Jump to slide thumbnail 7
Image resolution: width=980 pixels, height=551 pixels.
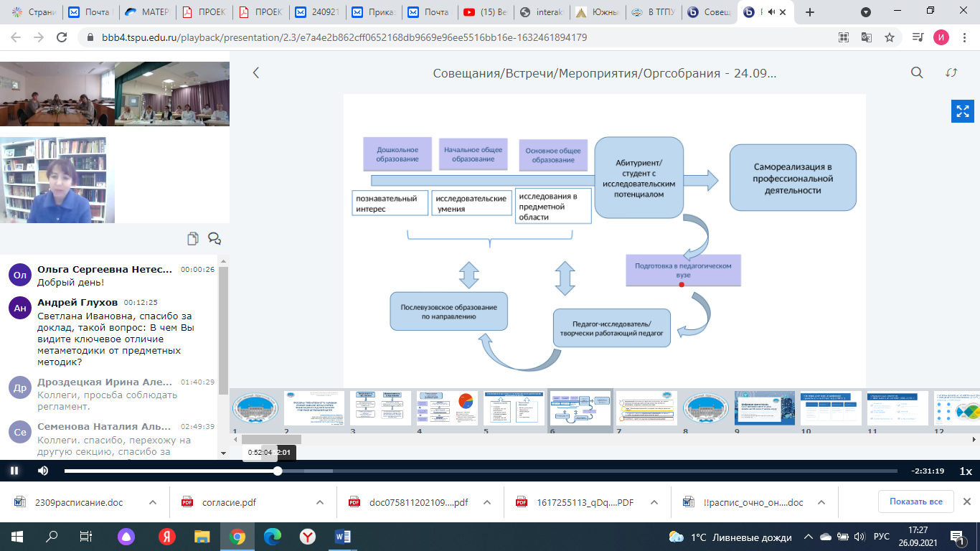coord(647,408)
